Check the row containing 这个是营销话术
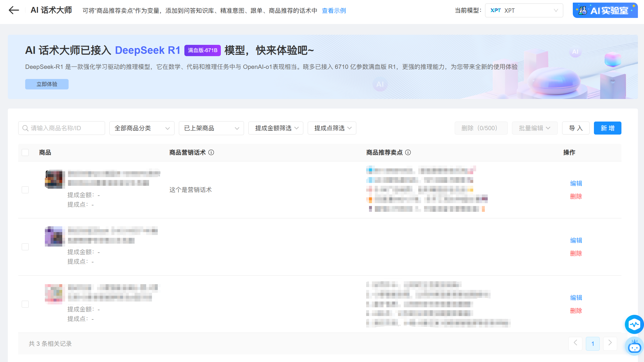 (25, 190)
